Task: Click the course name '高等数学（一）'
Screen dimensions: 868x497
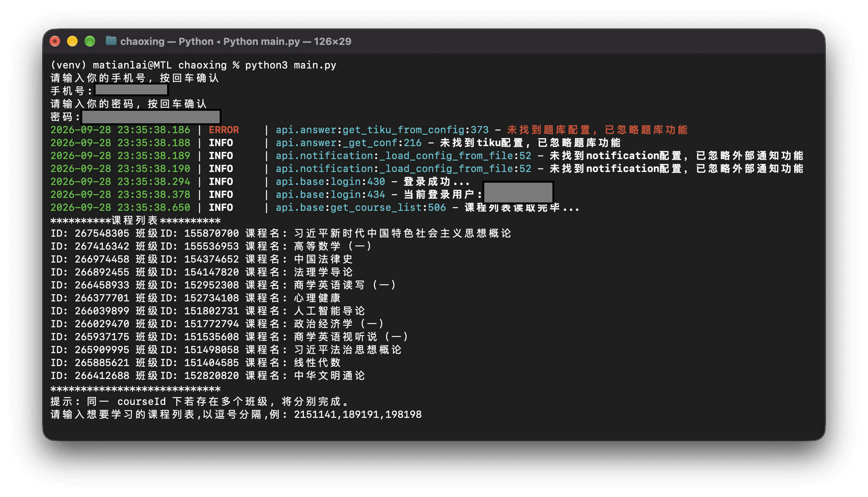Action: pos(333,246)
